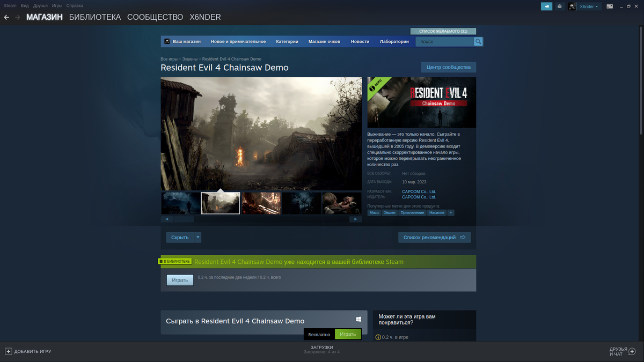Click the info icon beside 0.2 ч. в игре
This screenshot has width=644, height=362.
coord(378,337)
